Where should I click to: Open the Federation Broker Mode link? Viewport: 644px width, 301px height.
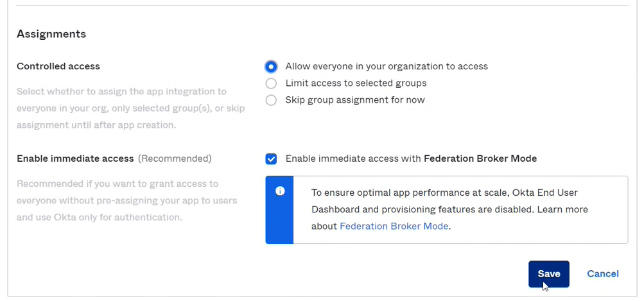coord(394,226)
